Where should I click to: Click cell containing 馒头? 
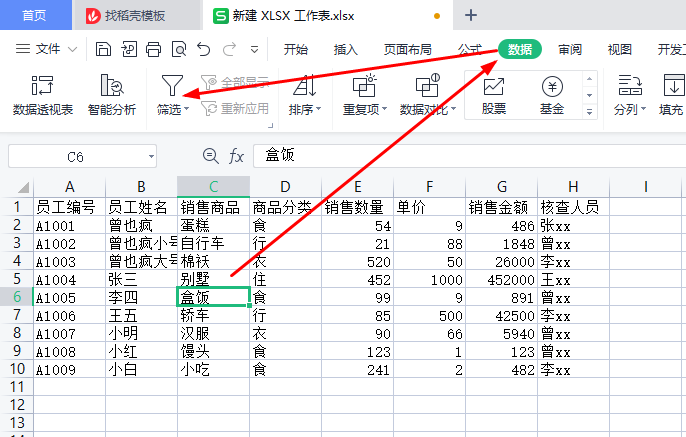click(x=214, y=351)
